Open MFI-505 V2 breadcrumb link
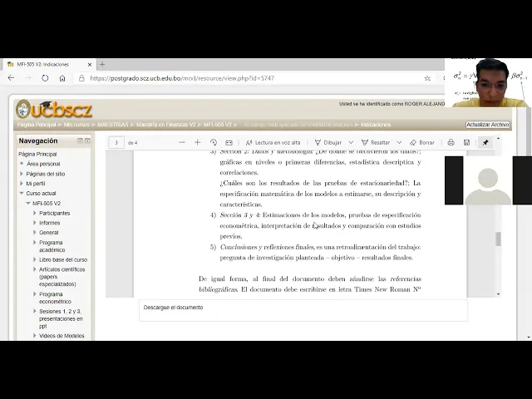Screen dimensions: 532x399 point(218,125)
